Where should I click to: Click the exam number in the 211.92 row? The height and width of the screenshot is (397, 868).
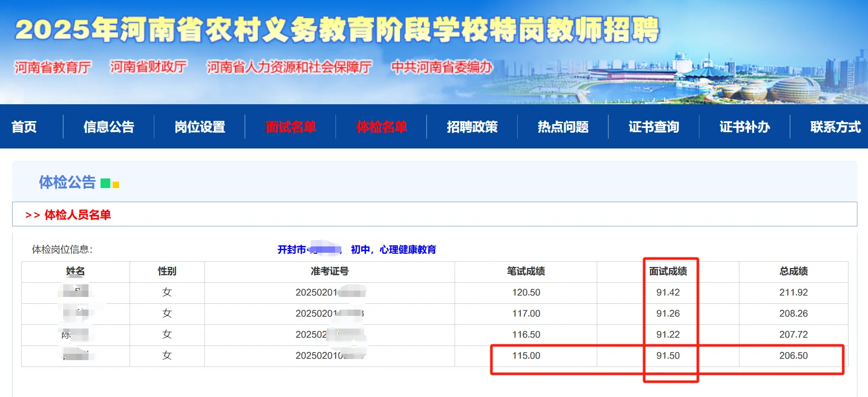pyautogui.click(x=330, y=292)
